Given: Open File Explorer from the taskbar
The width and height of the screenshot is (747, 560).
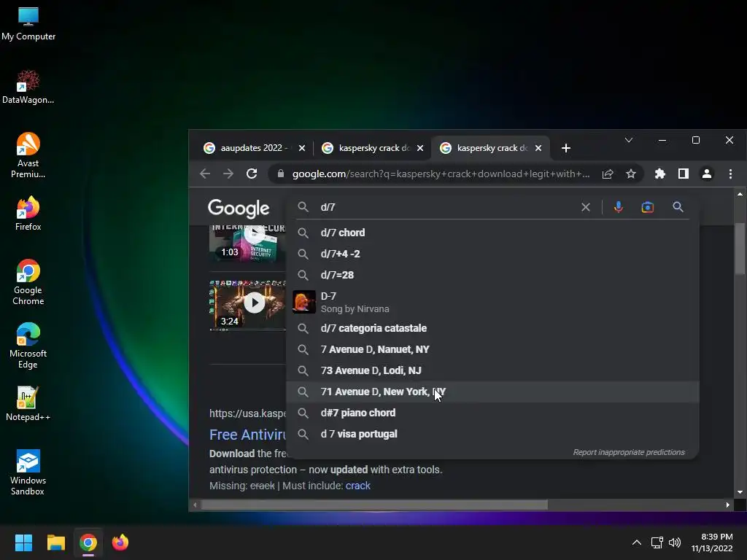Looking at the screenshot, I should pos(55,542).
